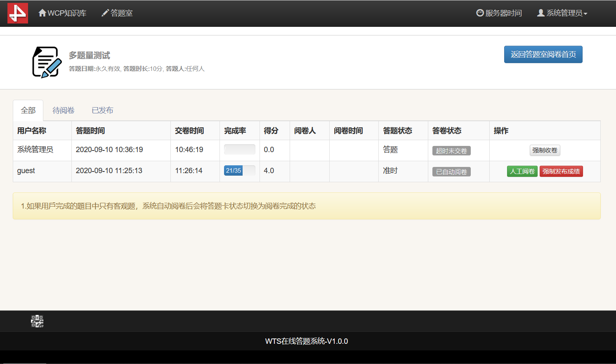The width and height of the screenshot is (616, 364).
Task: Click the guest user name cell
Action: pos(26,171)
